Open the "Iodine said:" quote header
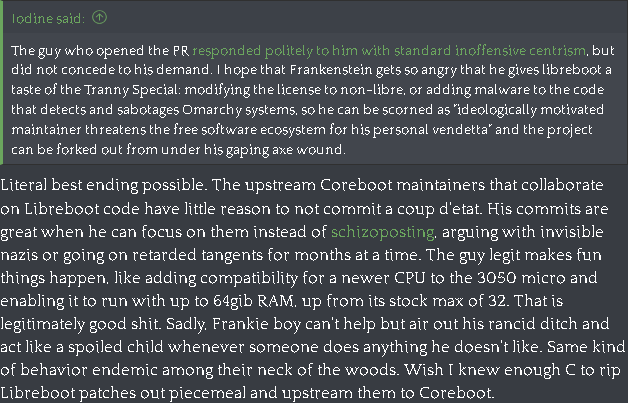Image resolution: width=628 pixels, height=403 pixels. click(48, 17)
